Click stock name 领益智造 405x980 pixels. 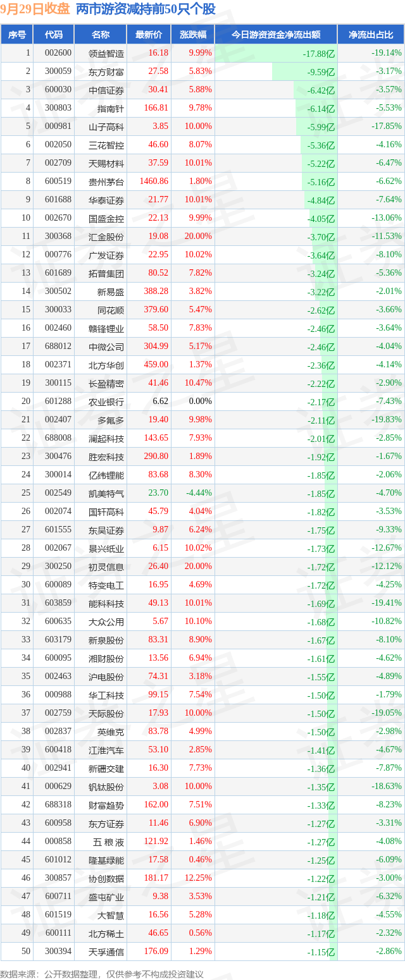(x=106, y=54)
